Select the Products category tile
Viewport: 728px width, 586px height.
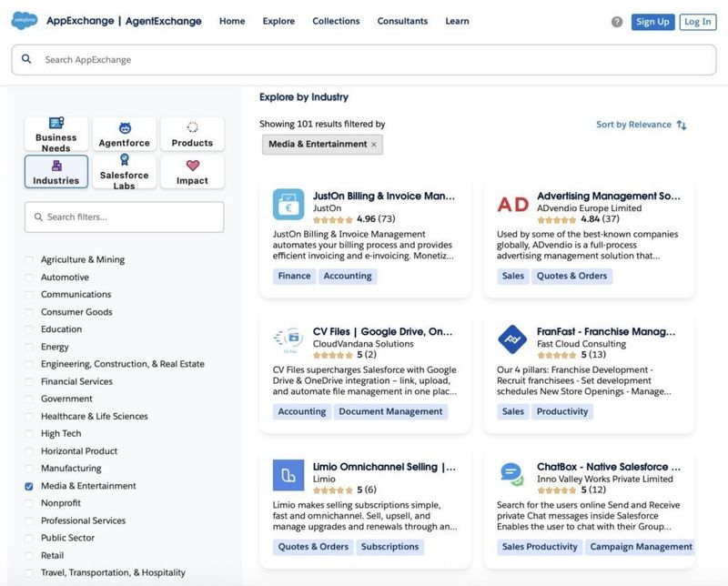tap(192, 134)
